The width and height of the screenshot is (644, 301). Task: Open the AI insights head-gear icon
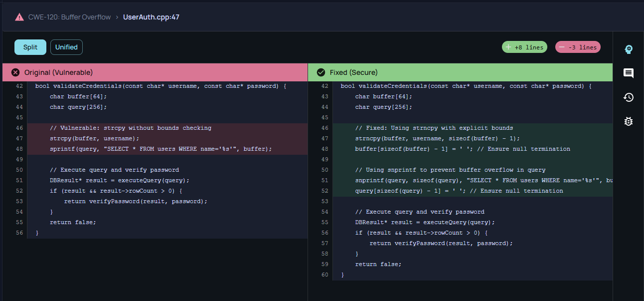pyautogui.click(x=629, y=49)
